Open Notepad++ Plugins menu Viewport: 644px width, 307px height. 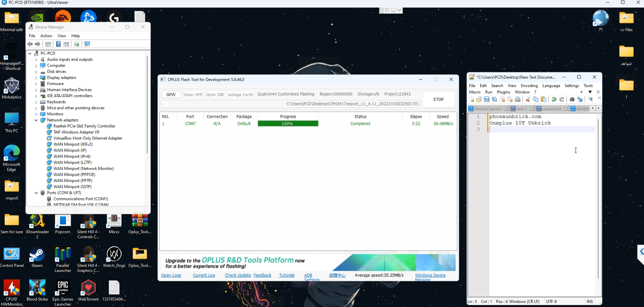503,92
